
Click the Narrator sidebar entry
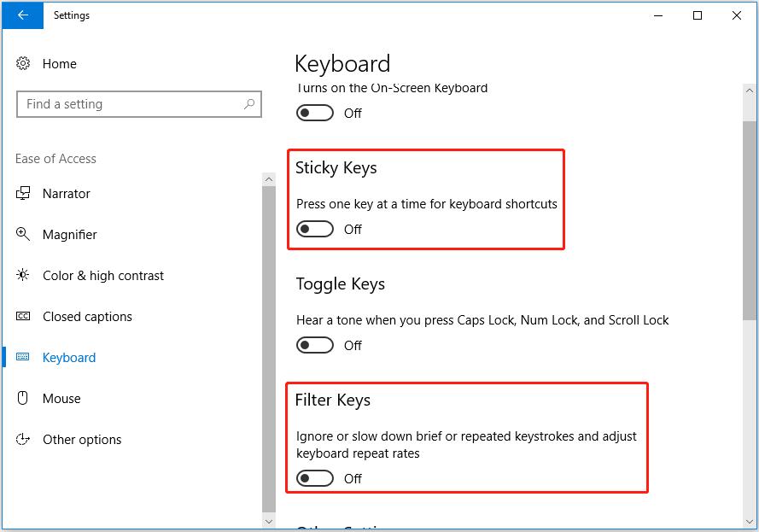coord(66,194)
